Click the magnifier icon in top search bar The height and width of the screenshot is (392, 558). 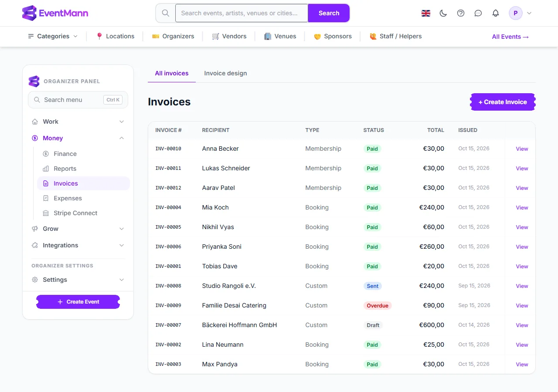pos(166,13)
